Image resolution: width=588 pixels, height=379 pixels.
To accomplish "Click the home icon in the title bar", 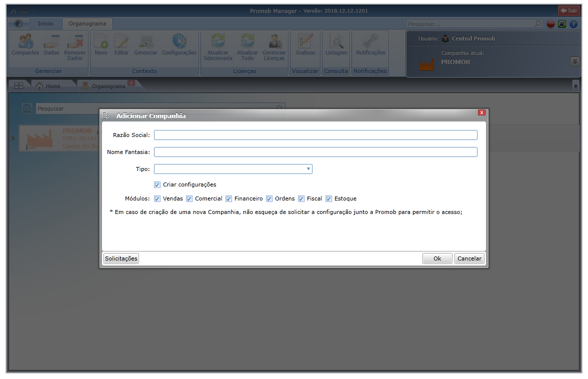I will [x=14, y=11].
